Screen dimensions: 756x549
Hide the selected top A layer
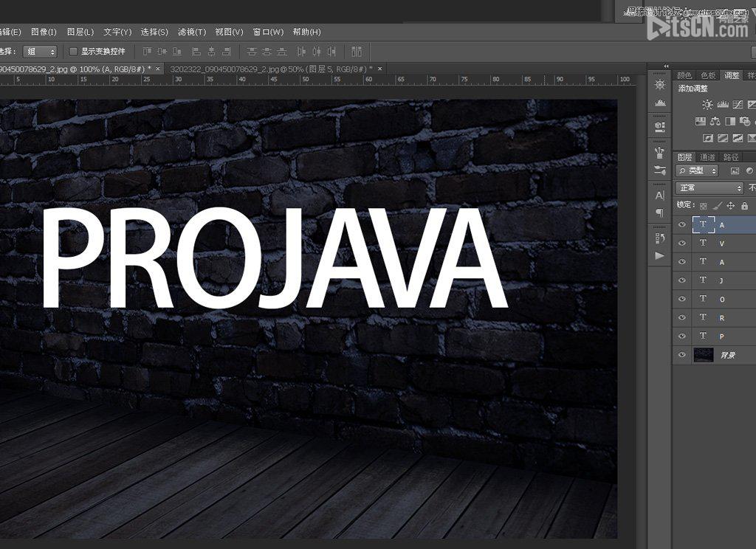(x=681, y=224)
